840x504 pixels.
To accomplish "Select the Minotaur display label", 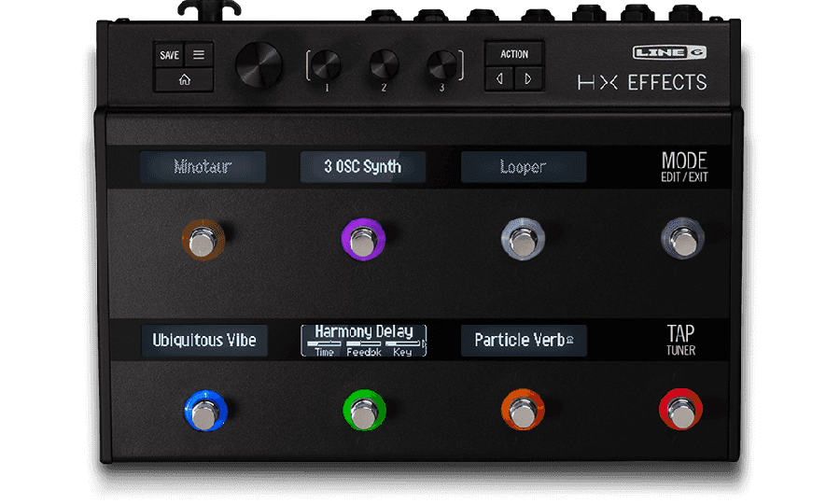I will (203, 167).
